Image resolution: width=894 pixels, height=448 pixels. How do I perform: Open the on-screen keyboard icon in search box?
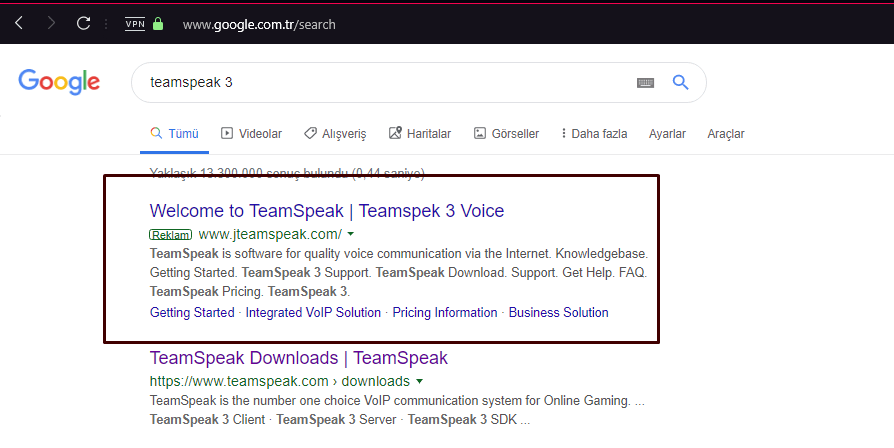pyautogui.click(x=645, y=83)
